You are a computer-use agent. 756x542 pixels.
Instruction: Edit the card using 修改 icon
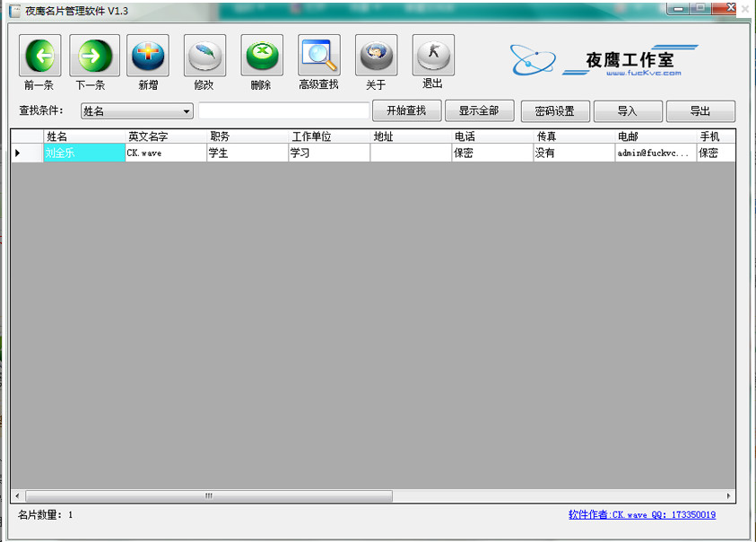tap(204, 56)
